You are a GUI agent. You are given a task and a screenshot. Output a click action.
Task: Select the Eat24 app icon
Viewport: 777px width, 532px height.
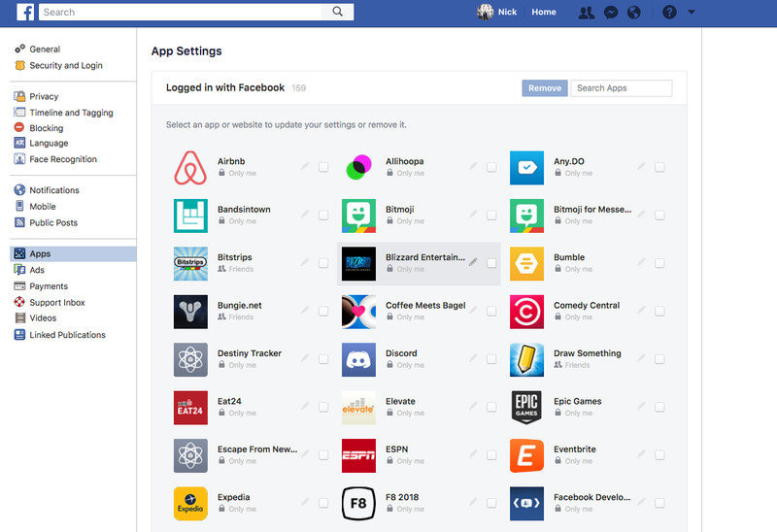190,408
